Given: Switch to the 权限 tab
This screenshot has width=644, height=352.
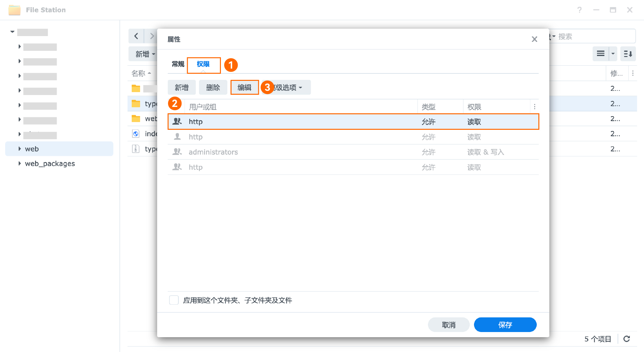Looking at the screenshot, I should 203,64.
